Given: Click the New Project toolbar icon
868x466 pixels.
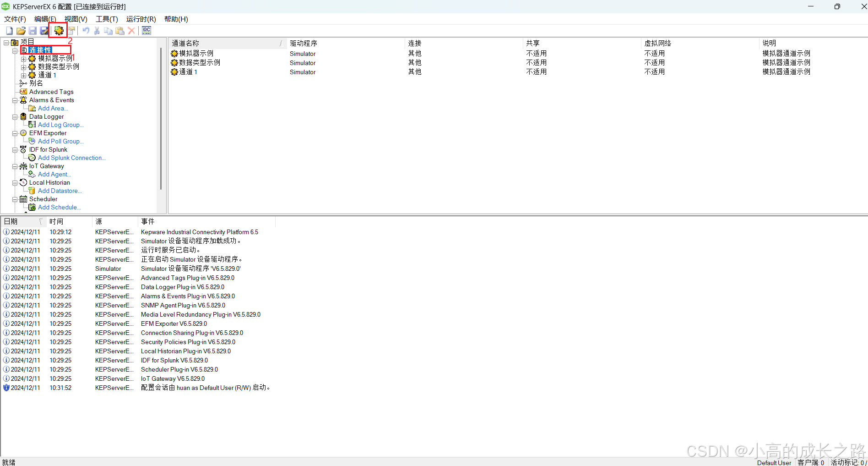Looking at the screenshot, I should 9,31.
